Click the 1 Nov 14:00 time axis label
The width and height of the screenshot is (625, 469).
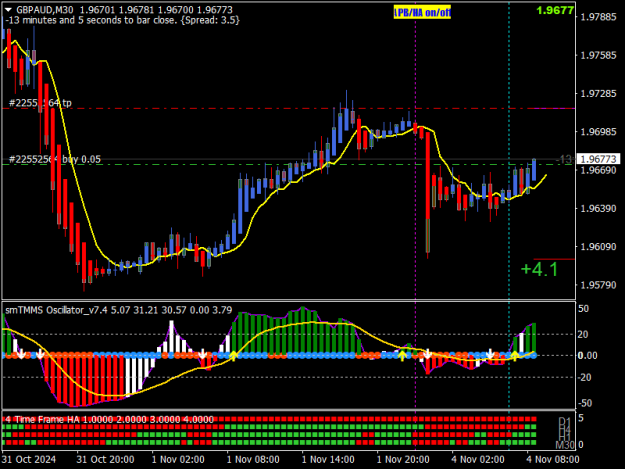(x=328, y=459)
